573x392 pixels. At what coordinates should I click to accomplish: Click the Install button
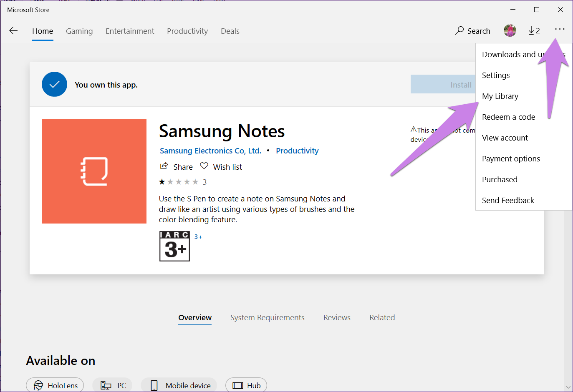click(460, 84)
